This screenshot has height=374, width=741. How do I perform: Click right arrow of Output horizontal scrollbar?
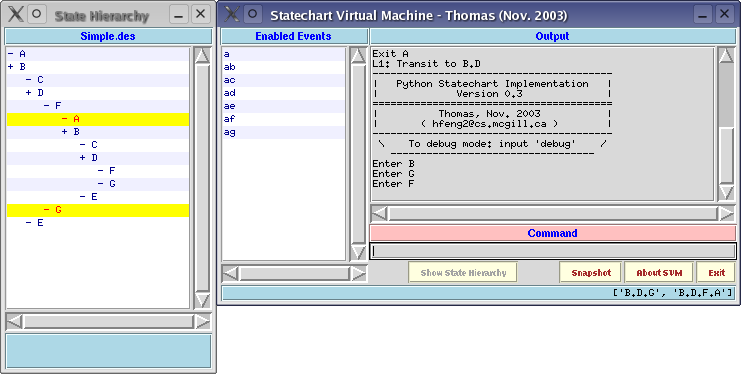(x=727, y=214)
